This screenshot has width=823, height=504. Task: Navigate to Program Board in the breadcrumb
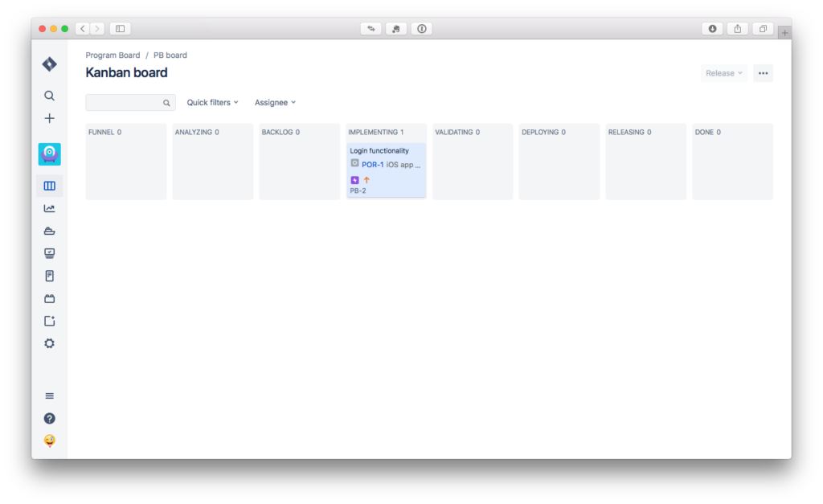[x=113, y=55]
